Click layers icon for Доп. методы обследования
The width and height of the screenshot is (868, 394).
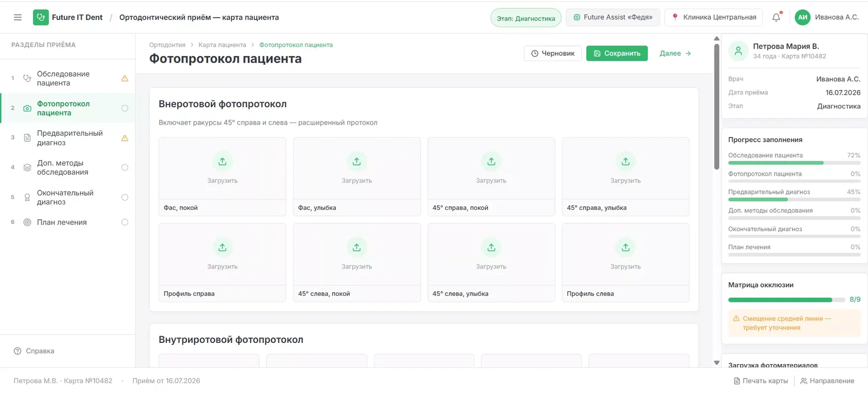pos(27,168)
